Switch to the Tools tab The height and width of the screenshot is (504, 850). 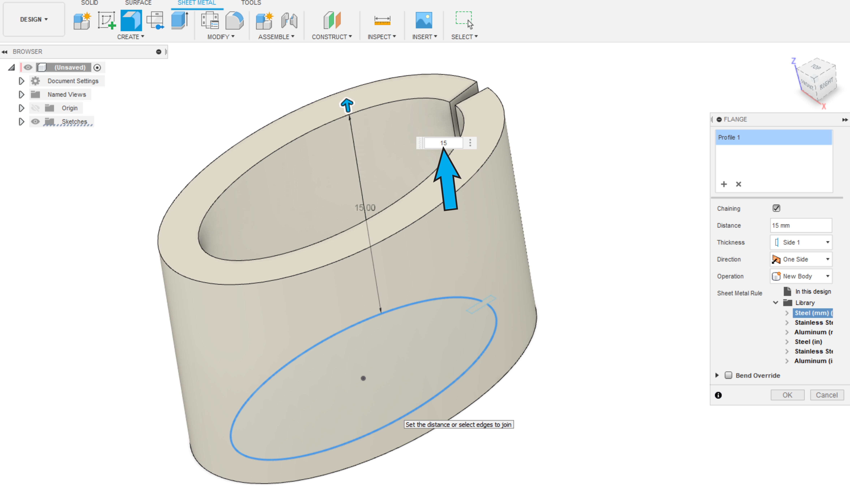point(251,3)
